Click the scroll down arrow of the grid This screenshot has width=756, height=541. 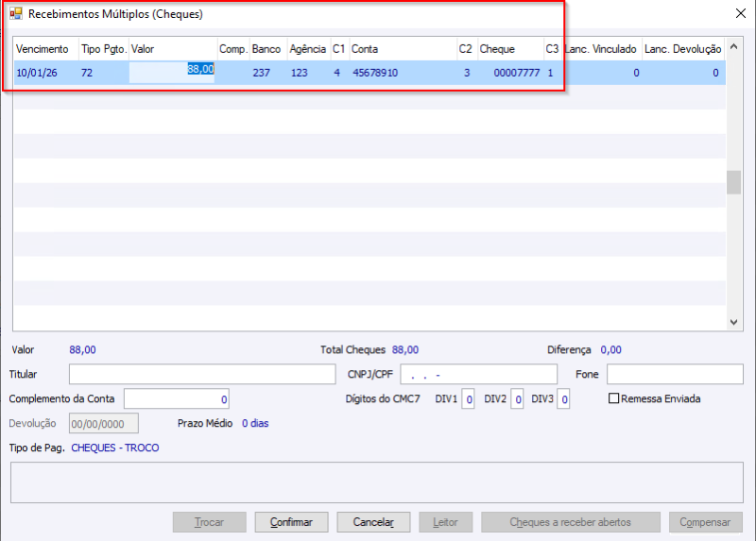coord(734,322)
